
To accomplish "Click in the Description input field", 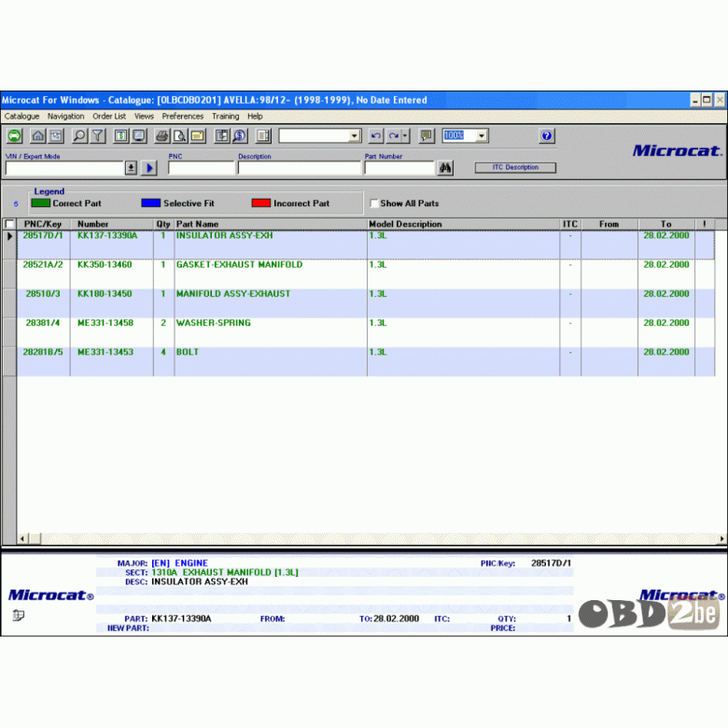I will pos(299,168).
